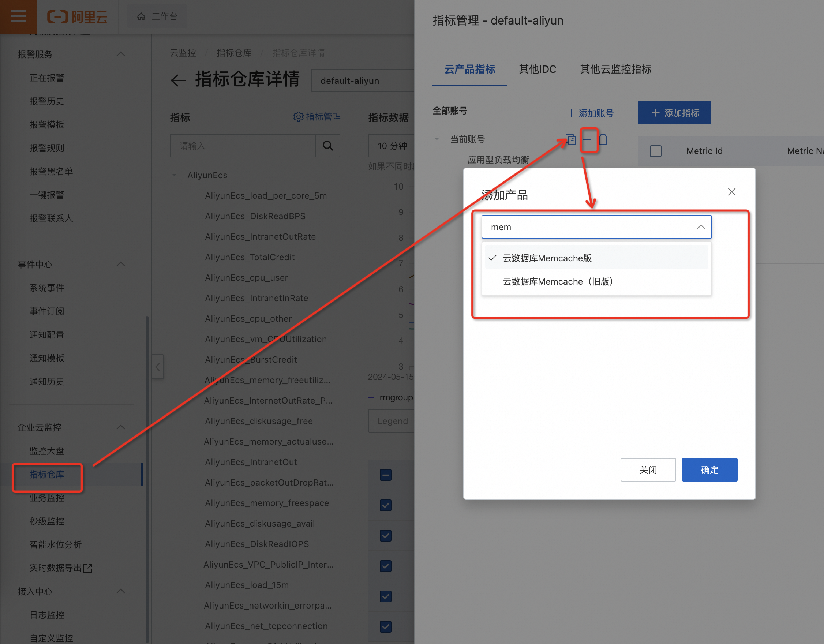Switch to 其他IDC tab

click(537, 69)
